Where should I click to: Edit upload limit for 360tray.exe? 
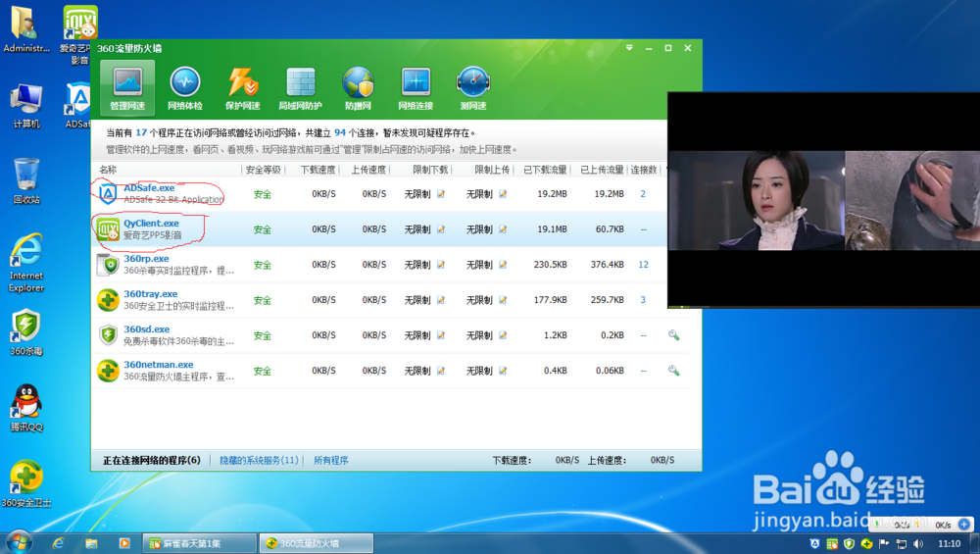pos(503,300)
